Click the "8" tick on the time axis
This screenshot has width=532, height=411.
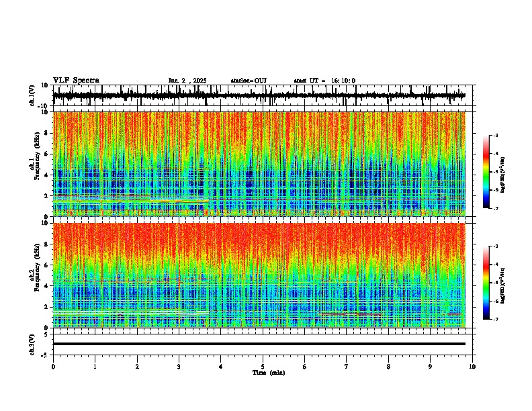click(x=388, y=367)
